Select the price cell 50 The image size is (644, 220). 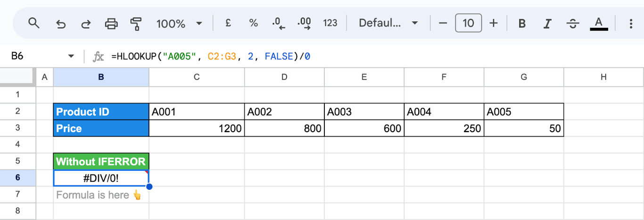(x=524, y=128)
